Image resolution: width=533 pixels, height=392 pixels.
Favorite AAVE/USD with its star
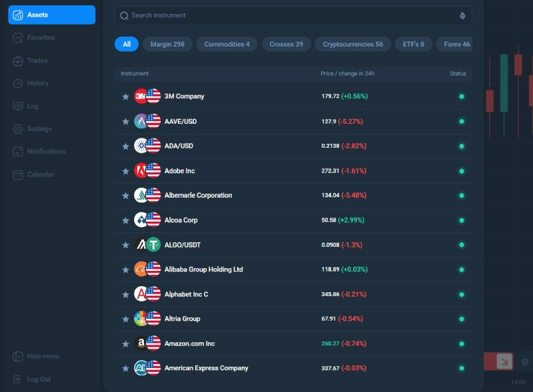[125, 121]
